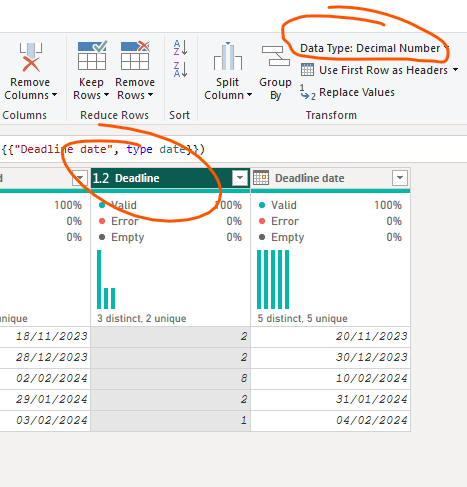Click the '3 distinct, 2 unique' text
The height and width of the screenshot is (487, 467).
(142, 319)
